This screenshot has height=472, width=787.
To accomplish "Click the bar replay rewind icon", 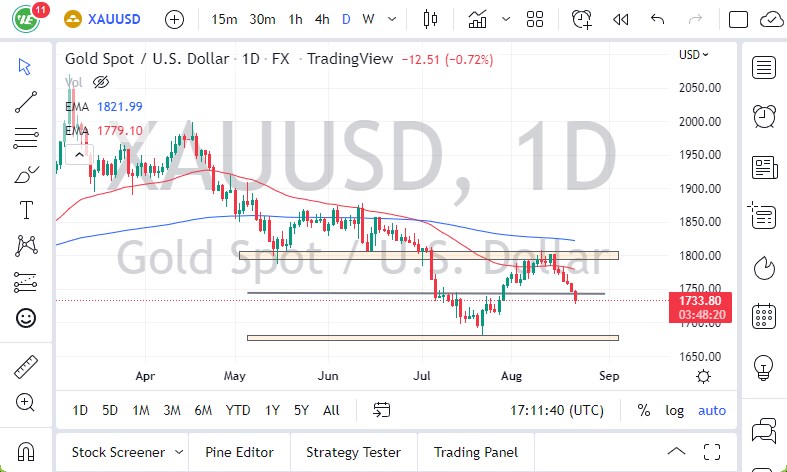I will click(x=620, y=19).
